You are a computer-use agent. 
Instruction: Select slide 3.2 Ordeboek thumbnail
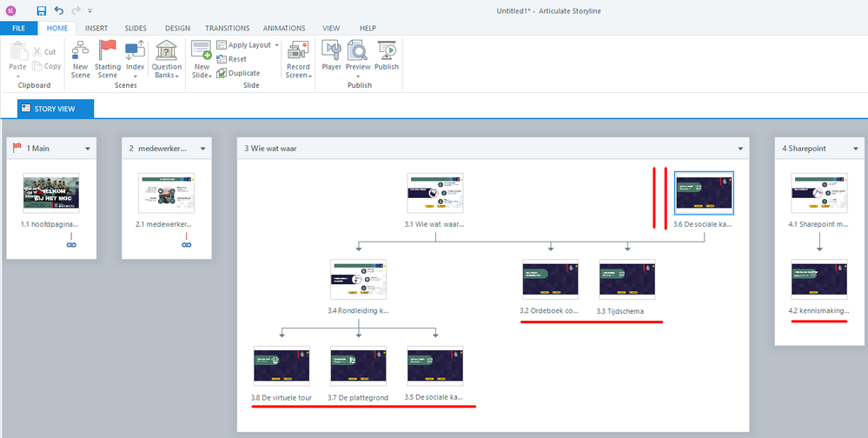click(x=550, y=279)
